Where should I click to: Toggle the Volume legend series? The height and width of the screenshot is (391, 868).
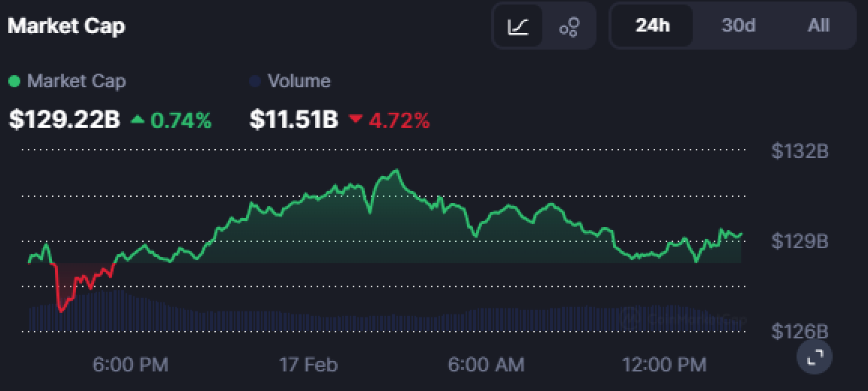tap(299, 81)
